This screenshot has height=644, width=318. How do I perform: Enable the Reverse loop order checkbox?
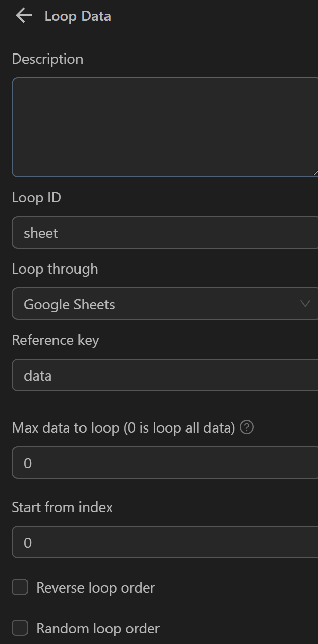point(20,587)
